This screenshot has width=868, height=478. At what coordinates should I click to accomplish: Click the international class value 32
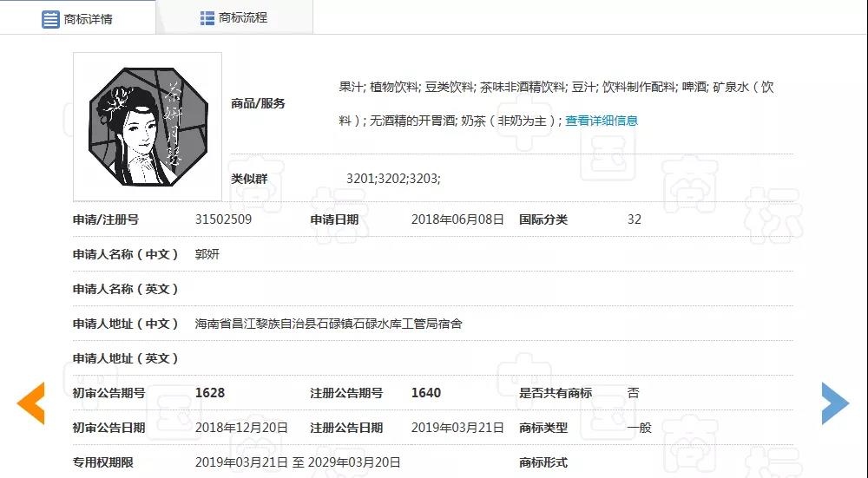[x=635, y=219]
